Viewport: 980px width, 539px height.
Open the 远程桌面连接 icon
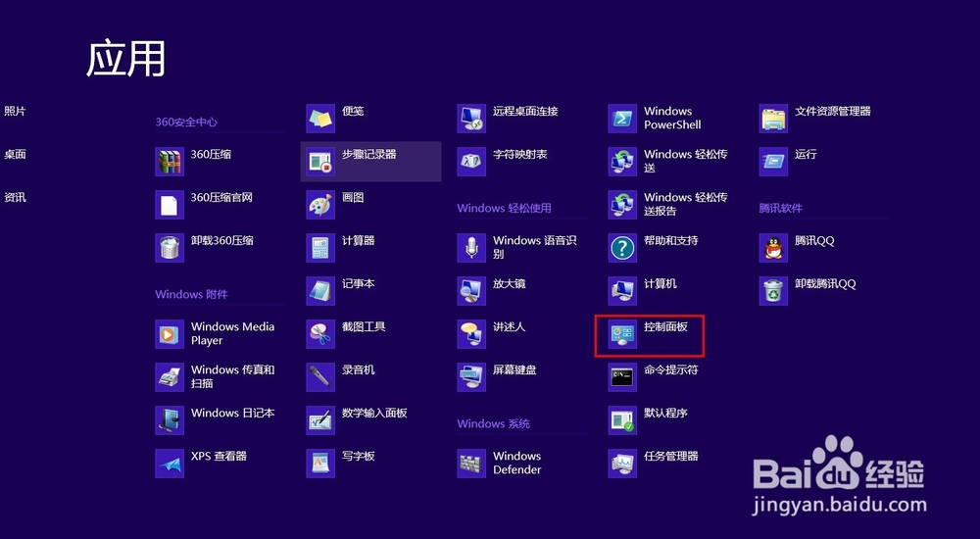coord(471,119)
